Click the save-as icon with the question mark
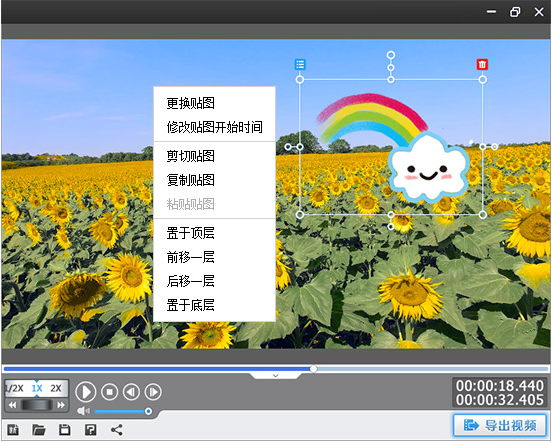The image size is (552, 444). (x=90, y=430)
